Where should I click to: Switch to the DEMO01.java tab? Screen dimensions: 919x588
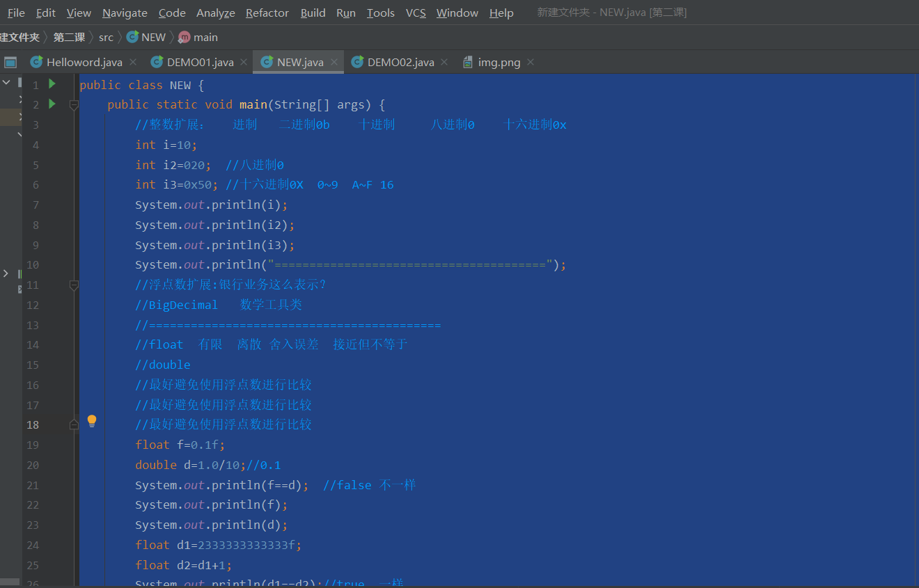pyautogui.click(x=201, y=62)
